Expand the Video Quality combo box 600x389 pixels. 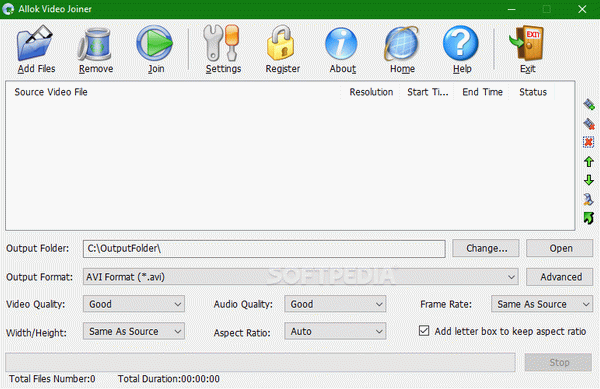pos(134,304)
